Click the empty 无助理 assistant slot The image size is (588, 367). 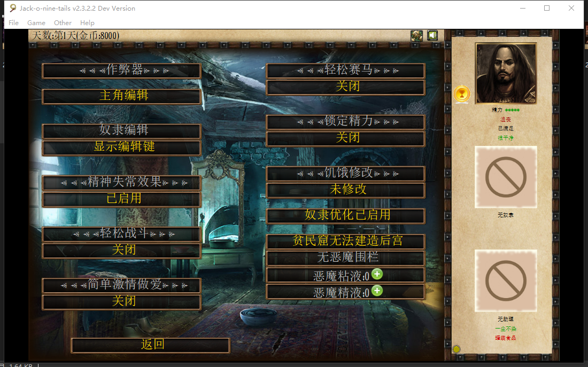click(x=506, y=281)
